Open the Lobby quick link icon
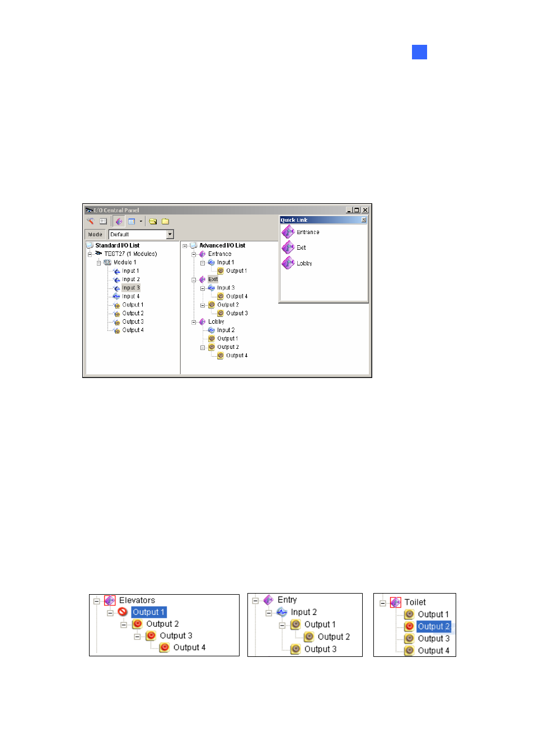The height and width of the screenshot is (756, 534). (288, 263)
